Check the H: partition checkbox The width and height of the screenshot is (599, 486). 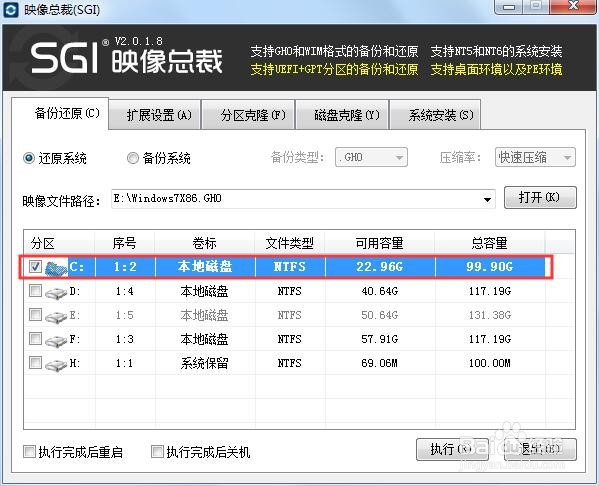[x=35, y=362]
